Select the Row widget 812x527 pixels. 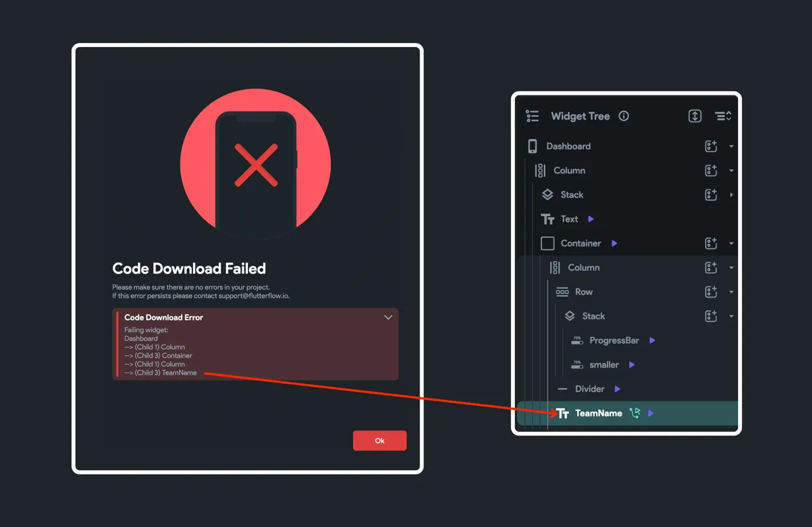coord(584,292)
